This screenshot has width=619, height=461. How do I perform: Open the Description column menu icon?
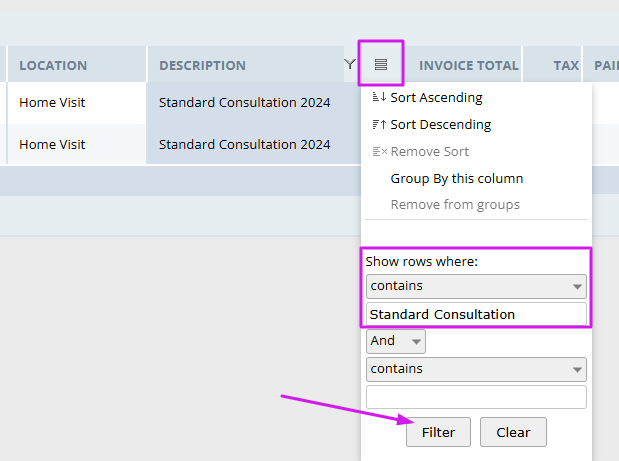click(x=381, y=64)
